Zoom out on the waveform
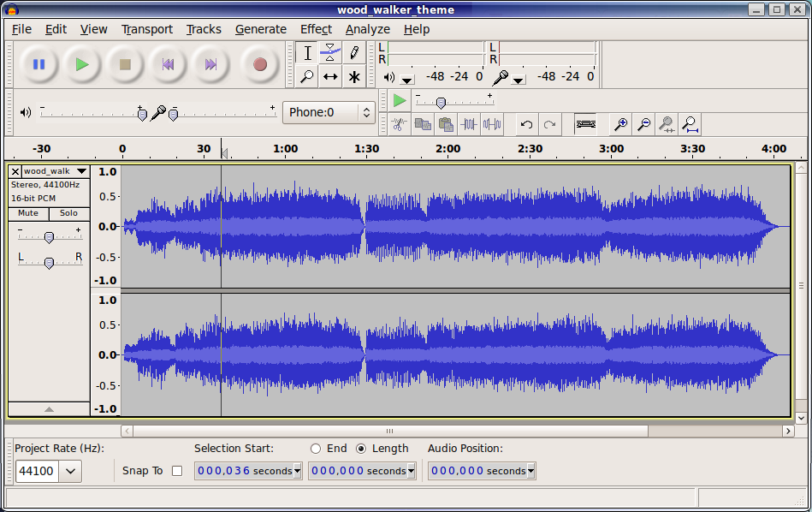This screenshot has width=812, height=512. click(643, 124)
